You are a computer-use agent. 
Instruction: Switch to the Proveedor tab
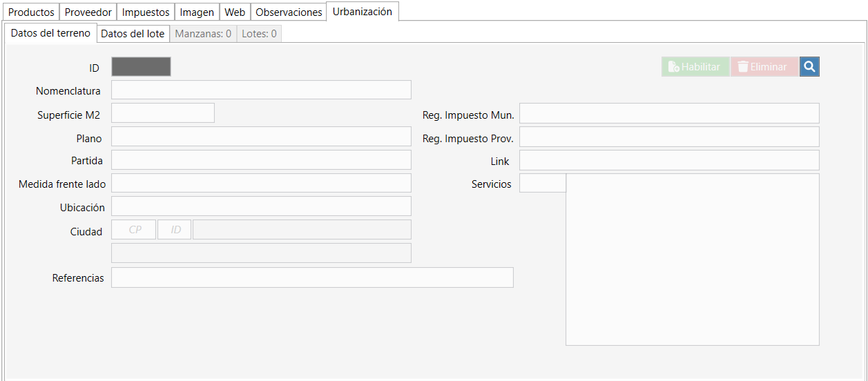88,12
